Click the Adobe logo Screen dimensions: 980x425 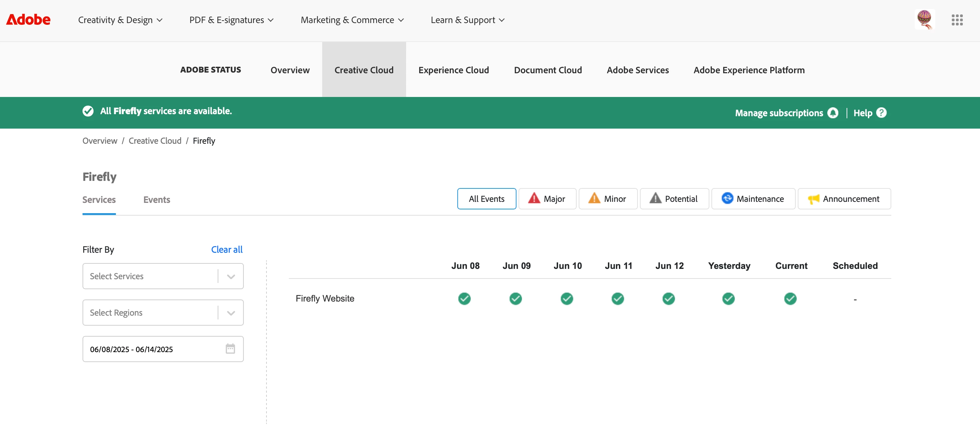pyautogui.click(x=28, y=20)
